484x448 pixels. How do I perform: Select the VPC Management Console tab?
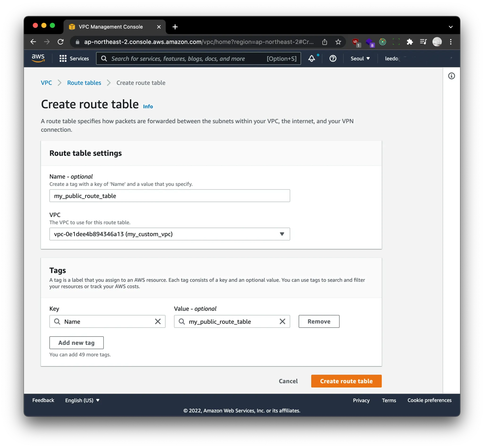(111, 27)
